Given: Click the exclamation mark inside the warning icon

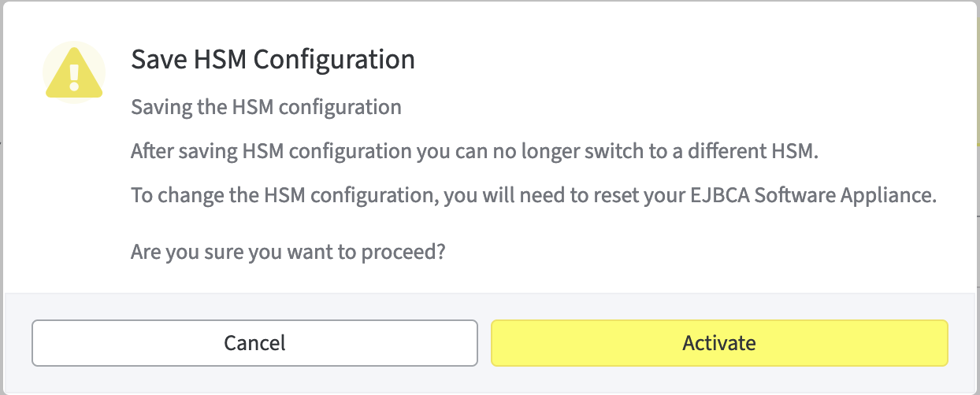Looking at the screenshot, I should click(x=74, y=76).
